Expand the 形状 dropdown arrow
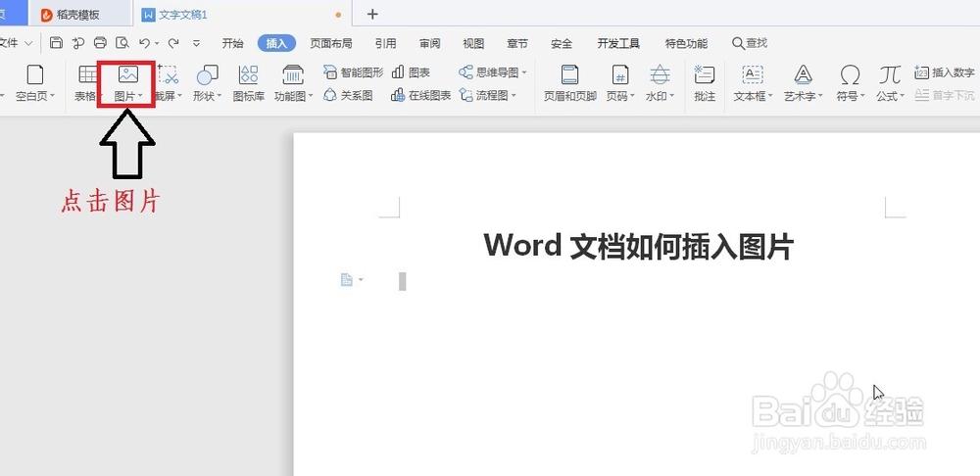This screenshot has height=476, width=980. click(220, 96)
